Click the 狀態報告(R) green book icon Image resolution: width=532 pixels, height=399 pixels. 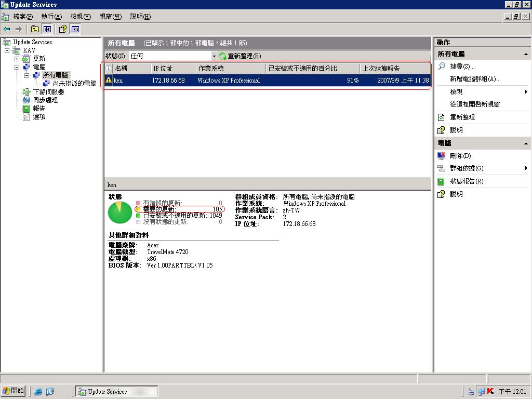click(x=441, y=181)
